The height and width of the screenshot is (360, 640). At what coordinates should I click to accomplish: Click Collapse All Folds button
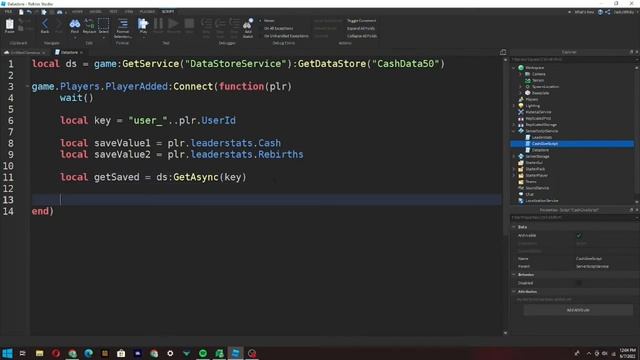pos(362,36)
